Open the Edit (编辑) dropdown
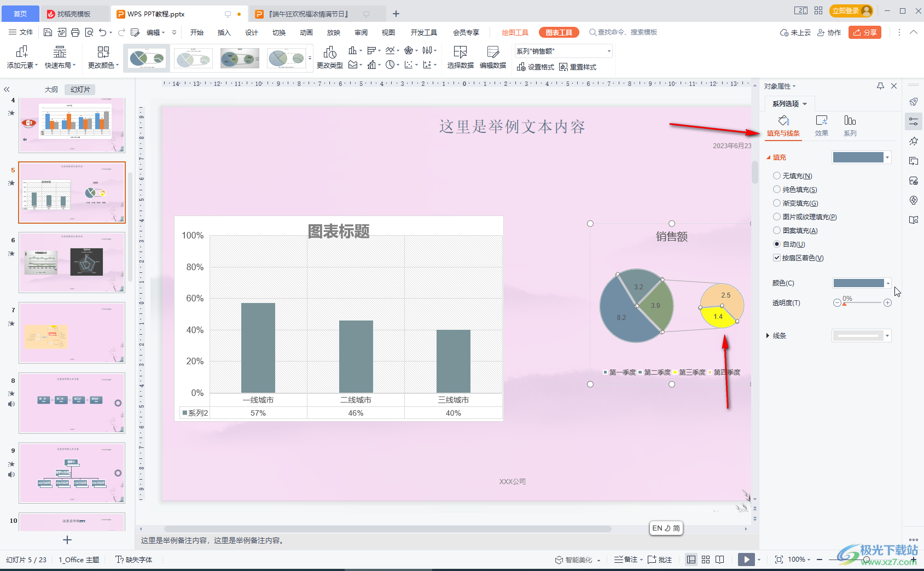Viewport: 924px width, 571px height. [156, 32]
